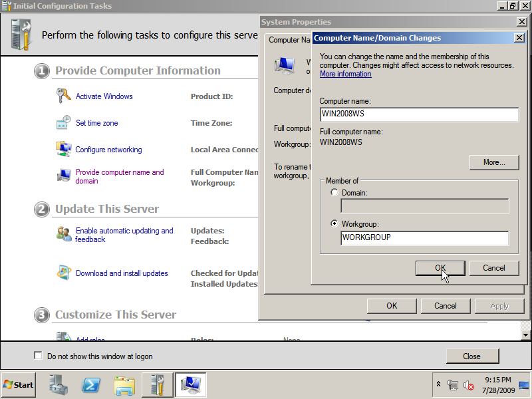The height and width of the screenshot is (399, 532).
Task: Click the Workgroup text field
Action: [x=424, y=238]
